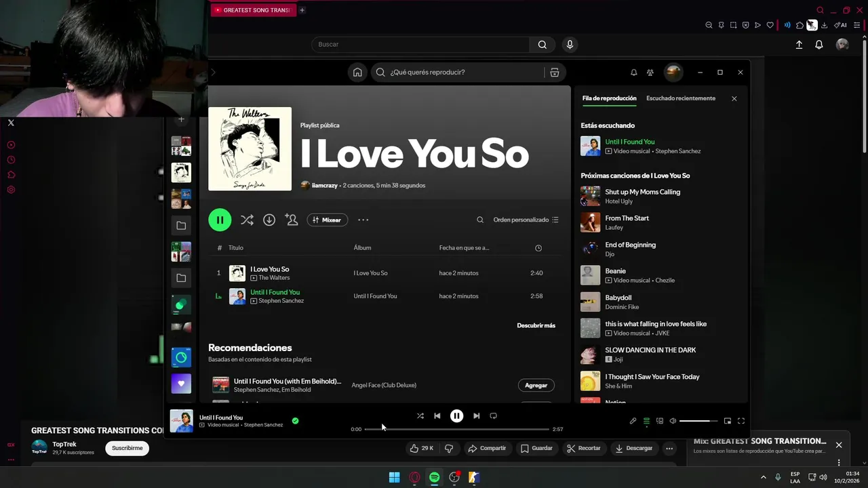Click the Descubrir más link

[x=536, y=325]
